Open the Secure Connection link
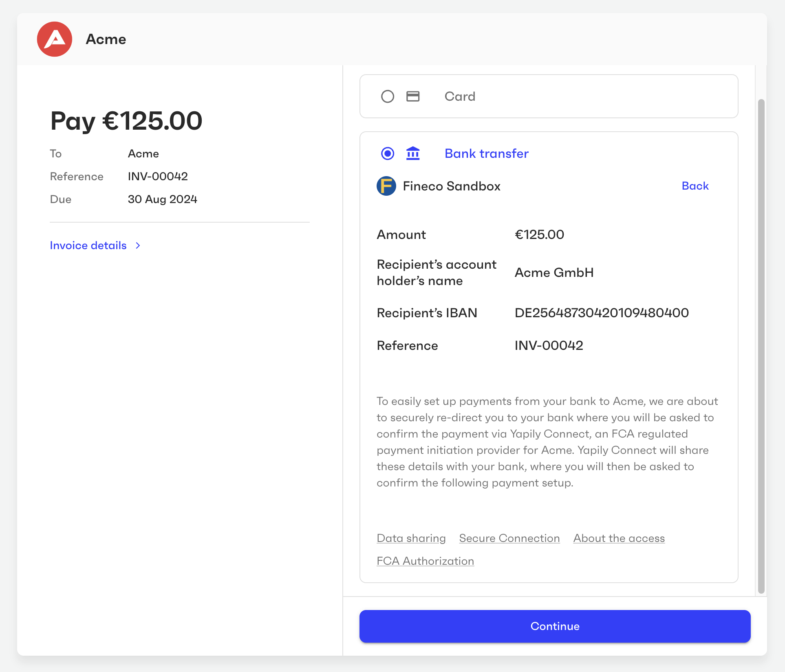The image size is (785, 672). click(509, 538)
